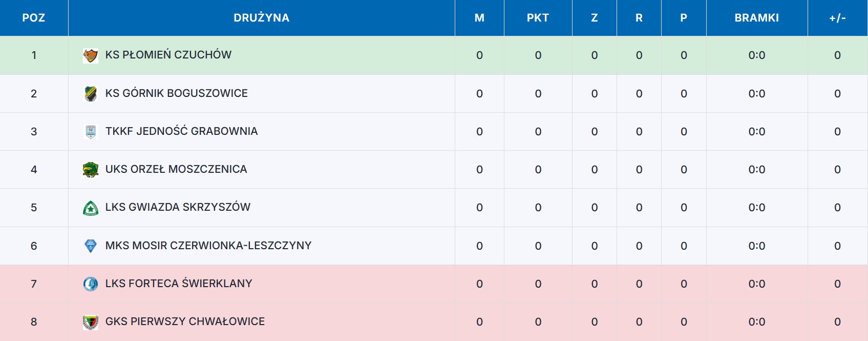Click the +/- goal difference column header
868x341 pixels.
[x=837, y=18]
